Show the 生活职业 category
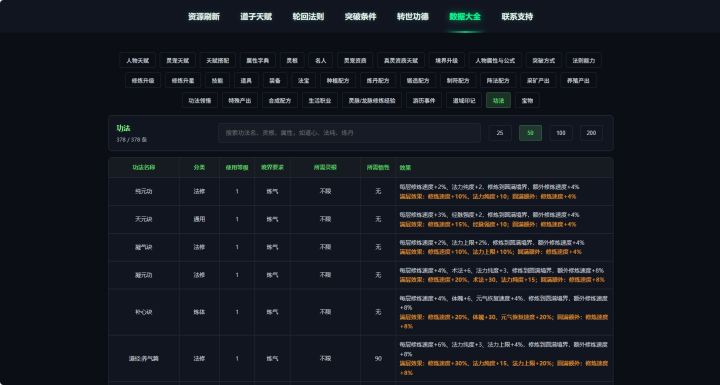The image size is (720, 385). (x=320, y=101)
